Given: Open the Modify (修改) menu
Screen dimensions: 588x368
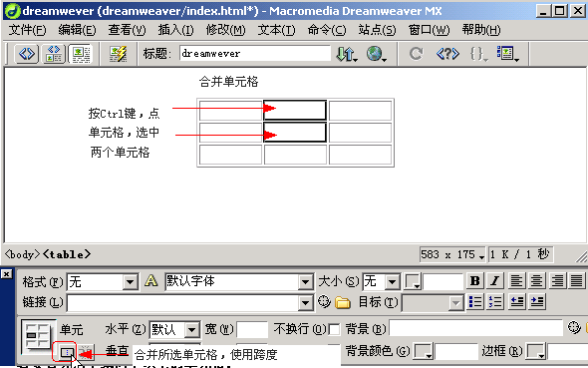Looking at the screenshot, I should point(226,30).
